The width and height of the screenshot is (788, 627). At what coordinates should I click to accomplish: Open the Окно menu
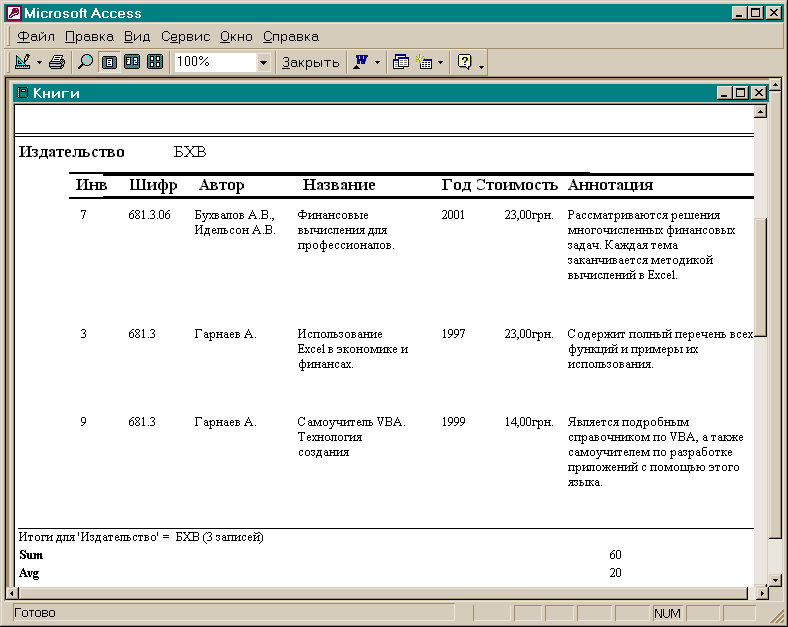point(236,37)
